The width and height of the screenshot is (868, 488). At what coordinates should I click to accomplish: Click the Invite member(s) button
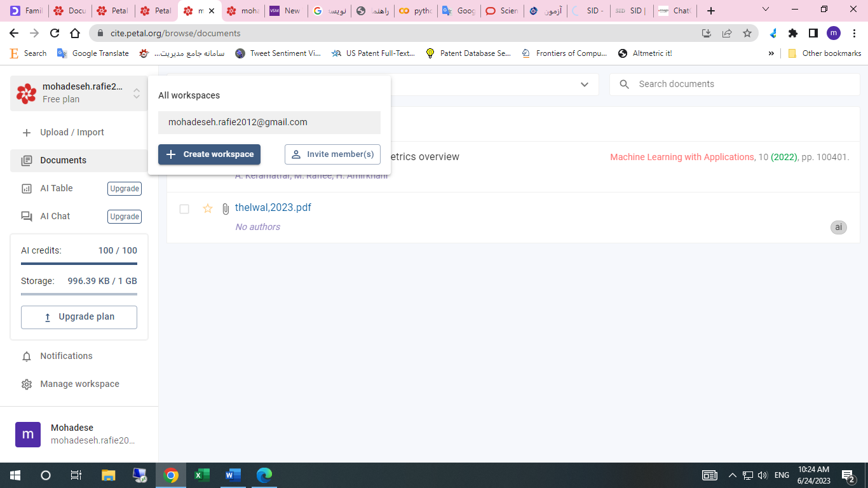(332, 154)
